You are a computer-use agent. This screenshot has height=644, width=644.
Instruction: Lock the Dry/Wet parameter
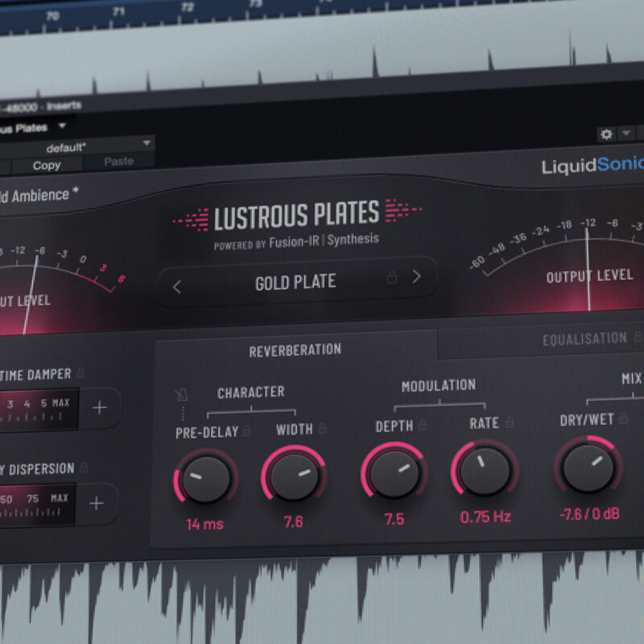[x=623, y=418]
